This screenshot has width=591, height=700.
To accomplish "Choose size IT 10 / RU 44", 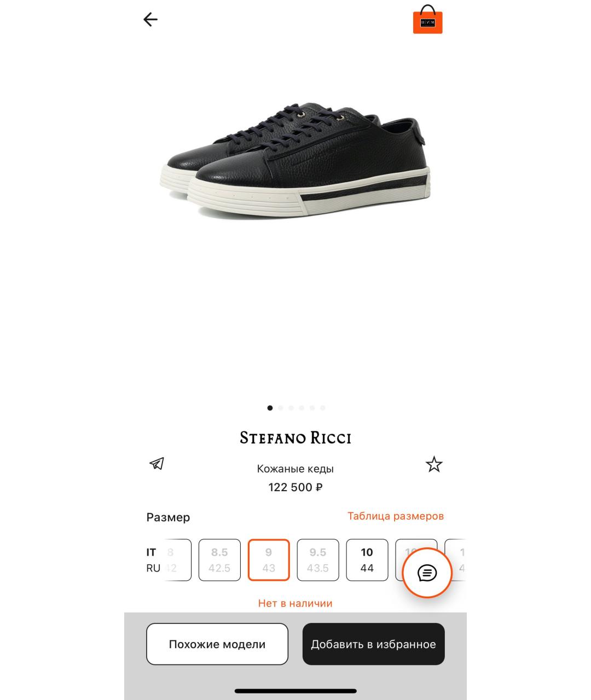I will pyautogui.click(x=367, y=560).
